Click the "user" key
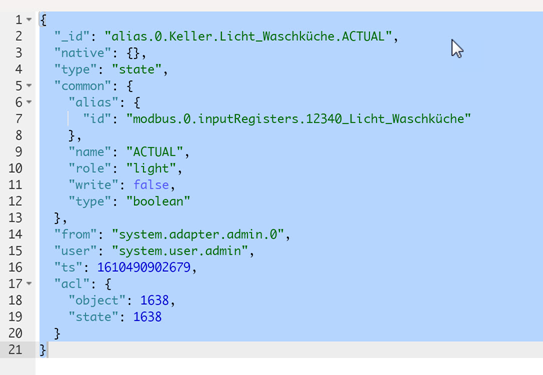 75,251
